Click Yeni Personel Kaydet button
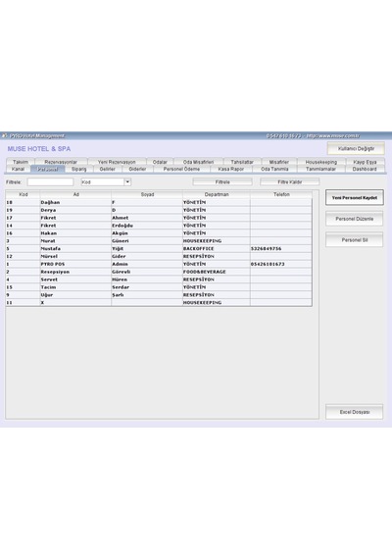The width and height of the screenshot is (392, 559). (354, 197)
